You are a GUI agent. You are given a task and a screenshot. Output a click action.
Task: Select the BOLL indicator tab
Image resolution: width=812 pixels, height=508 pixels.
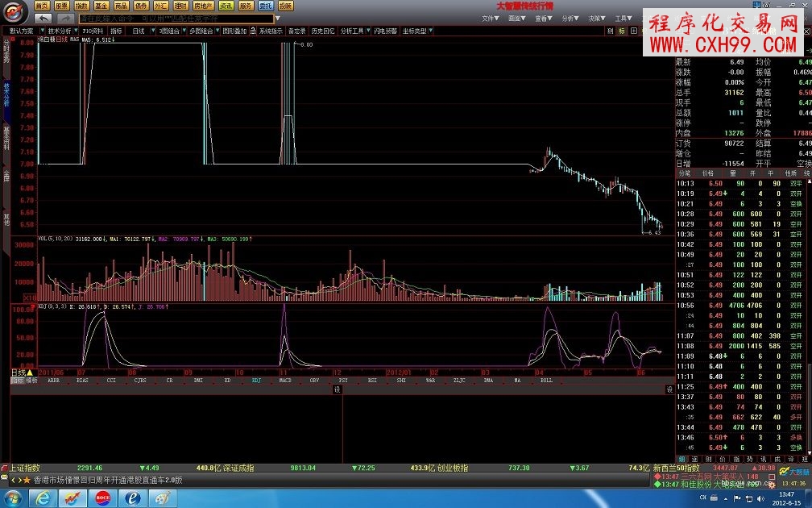click(x=546, y=379)
